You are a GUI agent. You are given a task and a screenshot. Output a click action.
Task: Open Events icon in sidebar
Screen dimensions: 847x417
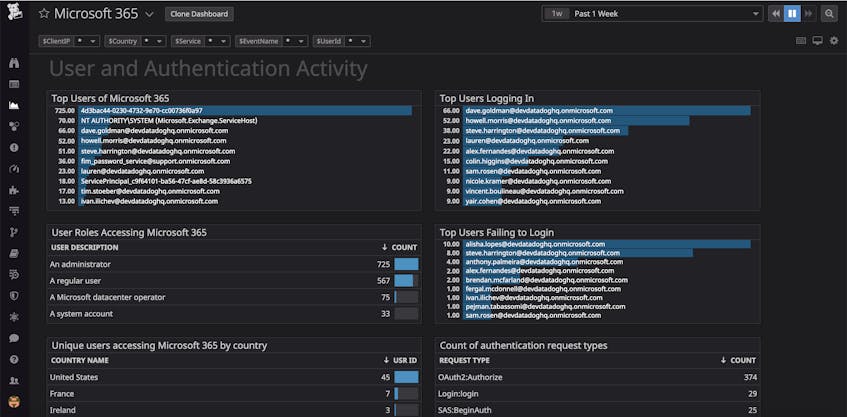[x=15, y=84]
